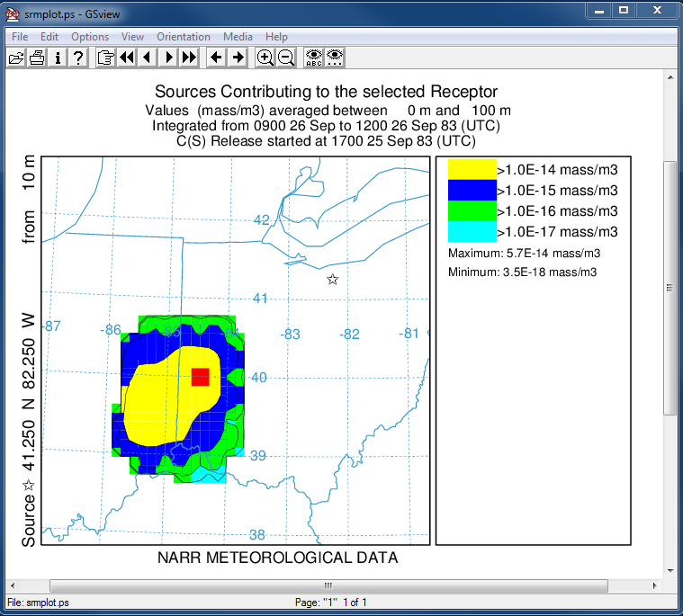Skip forward with the double right arrow
683x616 pixels.
pyautogui.click(x=188, y=58)
